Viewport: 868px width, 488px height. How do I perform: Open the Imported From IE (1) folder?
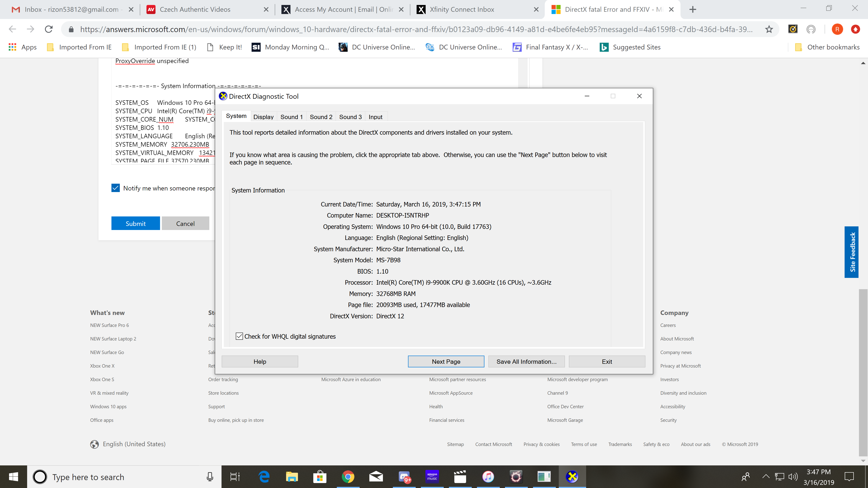[x=159, y=47]
